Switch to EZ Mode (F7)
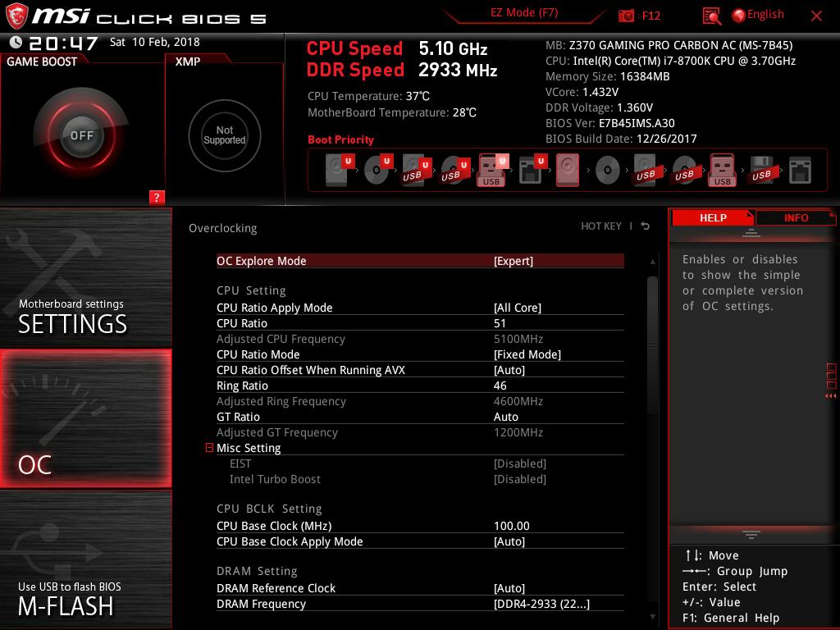This screenshot has height=630, width=840. 524,13
